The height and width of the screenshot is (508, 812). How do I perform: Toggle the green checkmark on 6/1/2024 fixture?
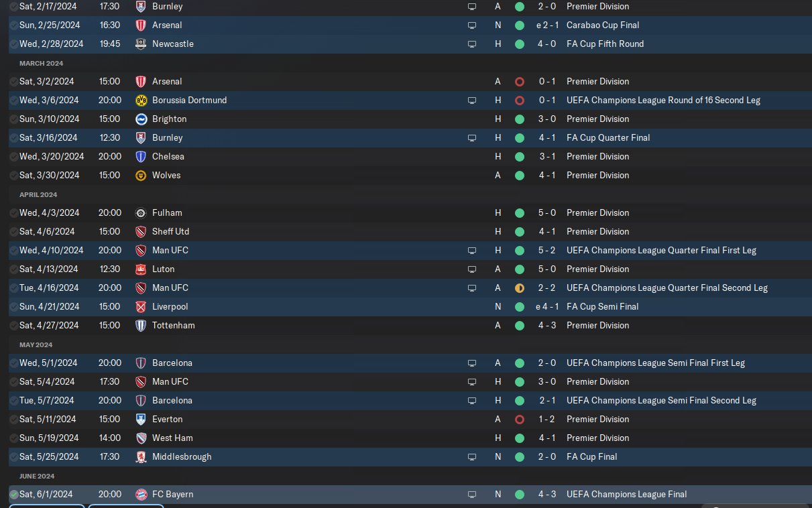[x=14, y=494]
